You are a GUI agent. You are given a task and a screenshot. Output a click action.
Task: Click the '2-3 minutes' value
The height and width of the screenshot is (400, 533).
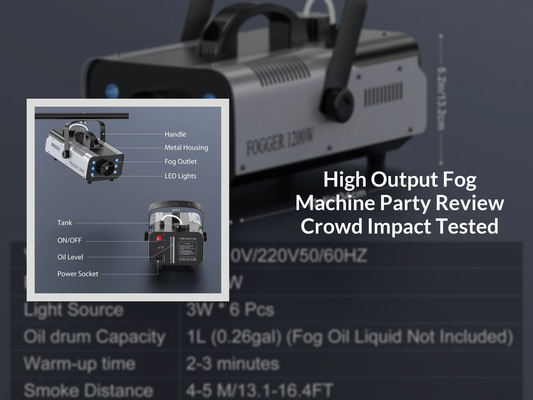[x=233, y=364]
